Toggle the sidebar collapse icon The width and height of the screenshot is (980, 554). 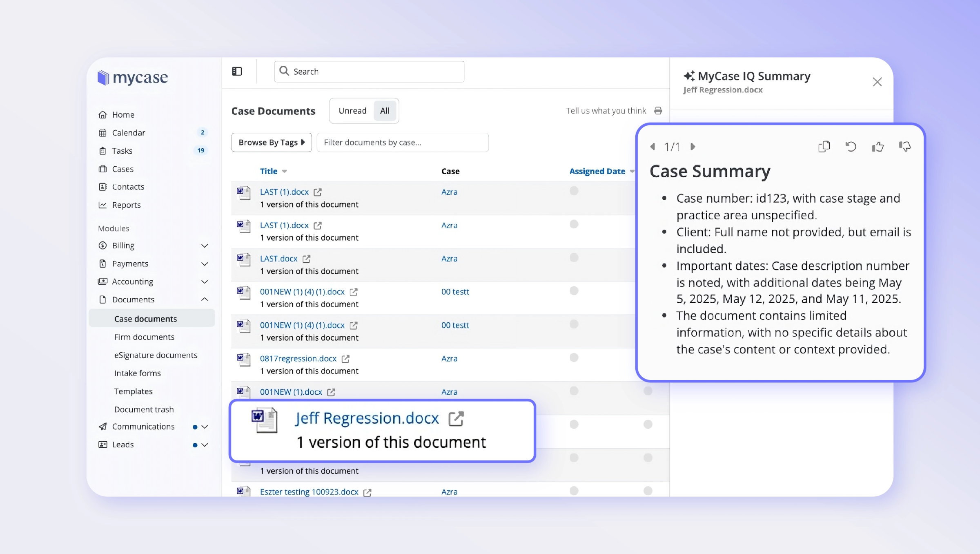(236, 71)
